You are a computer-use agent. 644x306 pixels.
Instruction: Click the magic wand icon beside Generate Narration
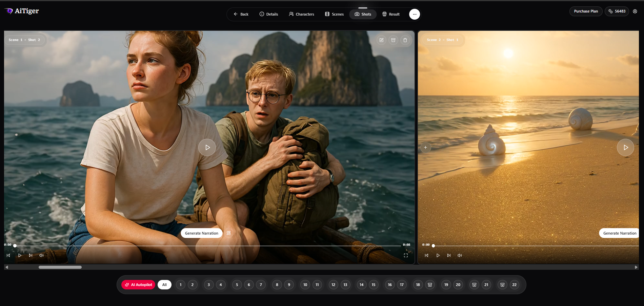tap(229, 233)
